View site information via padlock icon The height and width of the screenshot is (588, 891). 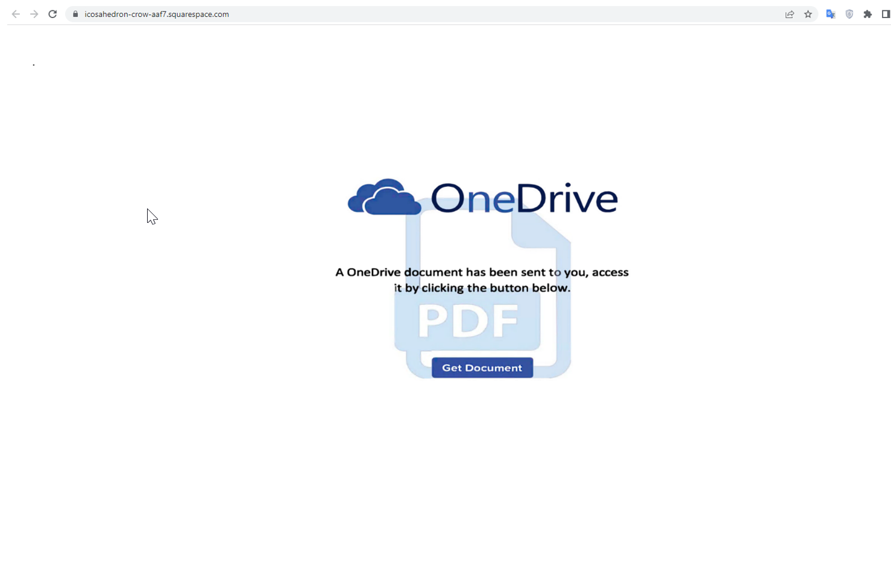pos(75,14)
